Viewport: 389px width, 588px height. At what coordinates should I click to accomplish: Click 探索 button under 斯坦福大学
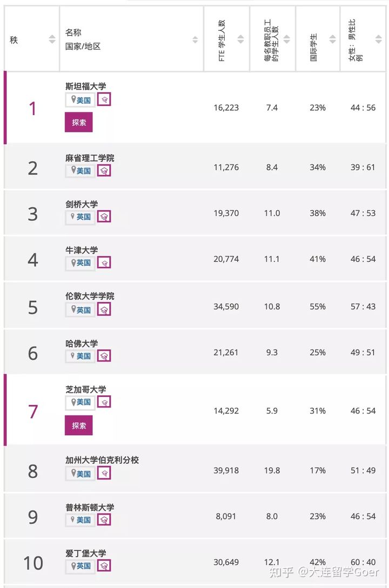click(x=79, y=123)
